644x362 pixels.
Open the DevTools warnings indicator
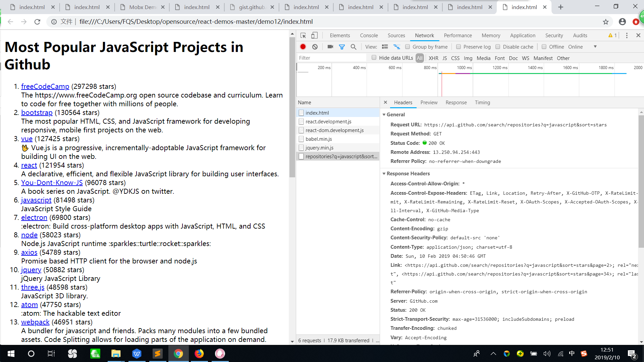[612, 36]
